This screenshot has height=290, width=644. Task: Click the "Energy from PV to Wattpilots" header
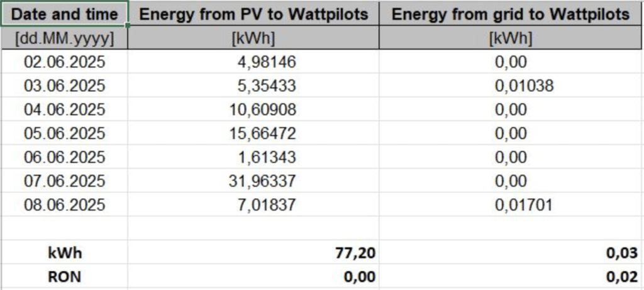253,14
